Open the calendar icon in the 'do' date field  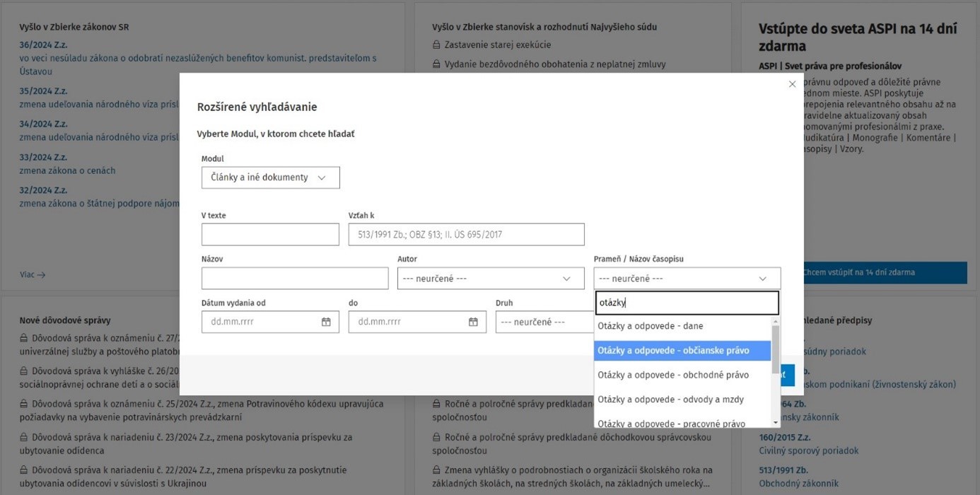tap(473, 322)
